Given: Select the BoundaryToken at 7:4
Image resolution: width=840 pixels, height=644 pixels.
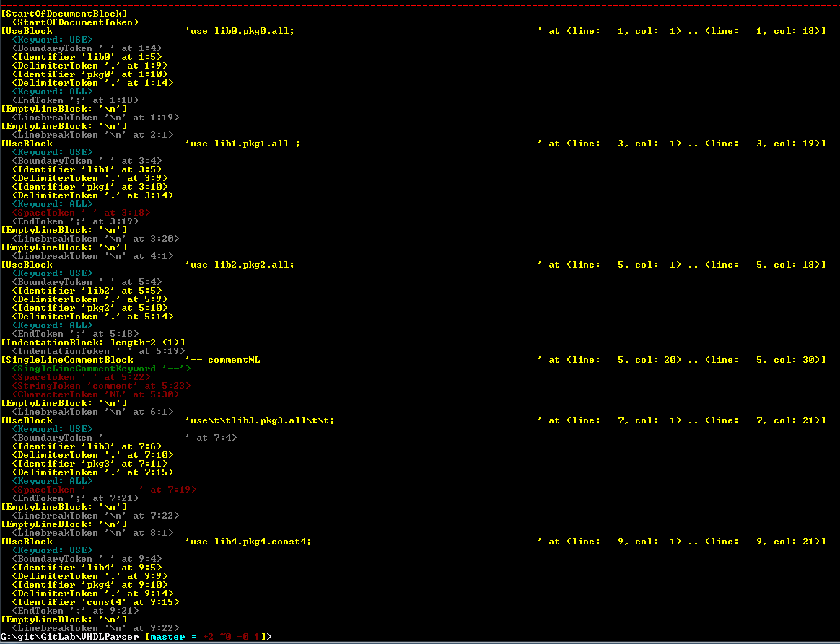Looking at the screenshot, I should click(x=124, y=437).
